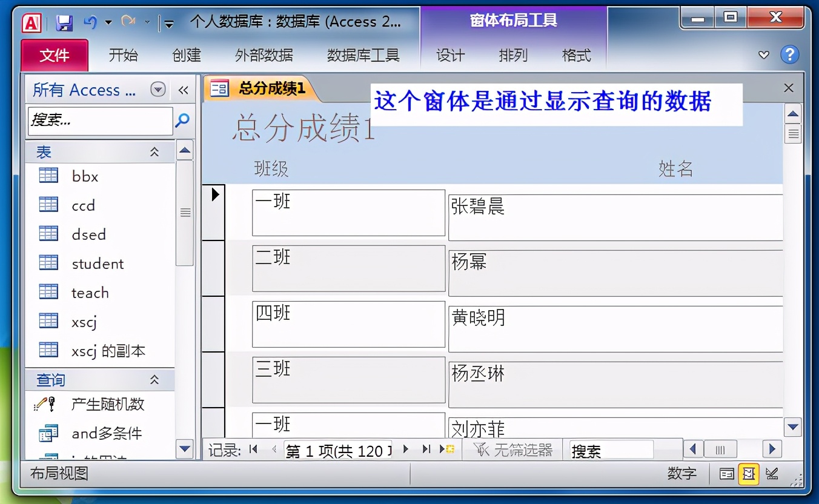Toggle the 布局视图 highlighted status bar button
The image size is (819, 504).
point(749,474)
